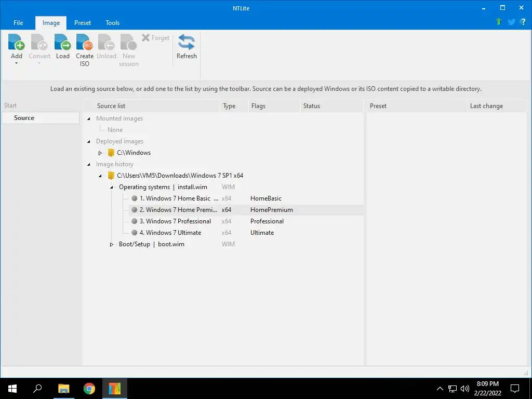Click the Windows 7 SP1 x64 folder icon
532x399 pixels.
pos(111,176)
